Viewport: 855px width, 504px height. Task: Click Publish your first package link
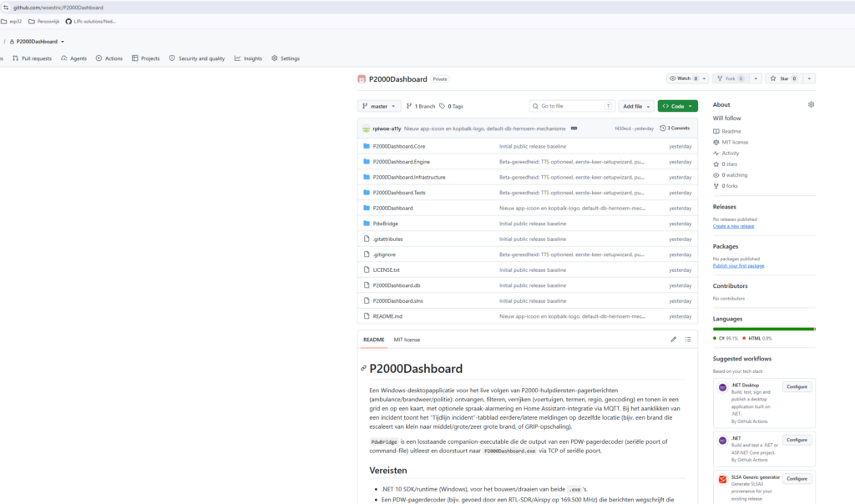(x=738, y=266)
